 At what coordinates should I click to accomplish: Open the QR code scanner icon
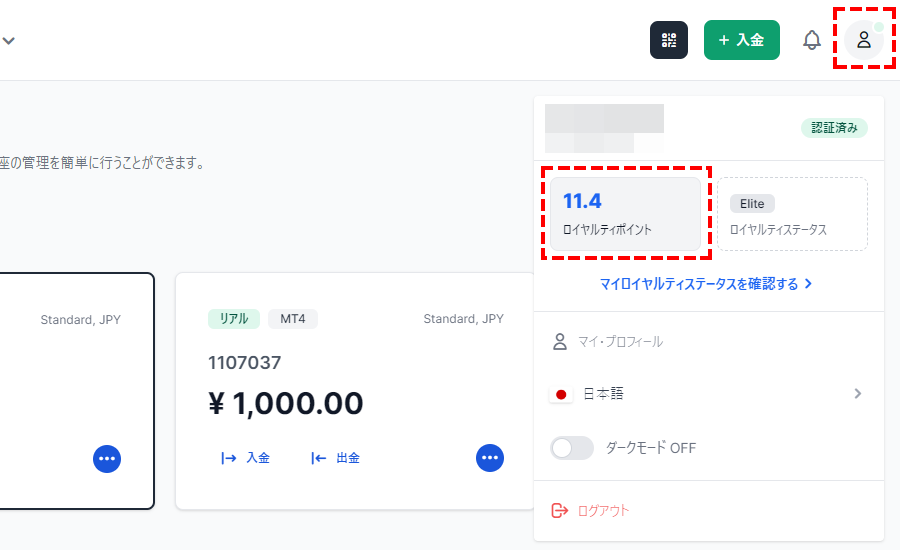pos(670,40)
